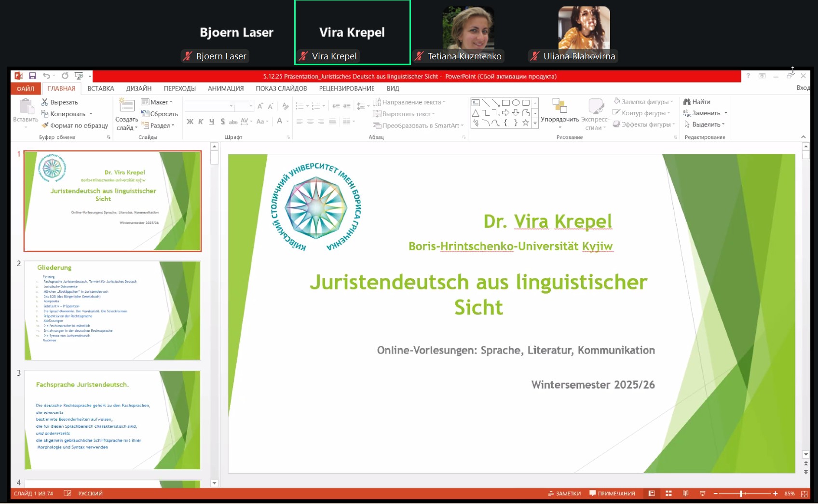Click the Save icon in quick access toolbar
Viewport: 818px width, 504px height.
pyautogui.click(x=32, y=76)
